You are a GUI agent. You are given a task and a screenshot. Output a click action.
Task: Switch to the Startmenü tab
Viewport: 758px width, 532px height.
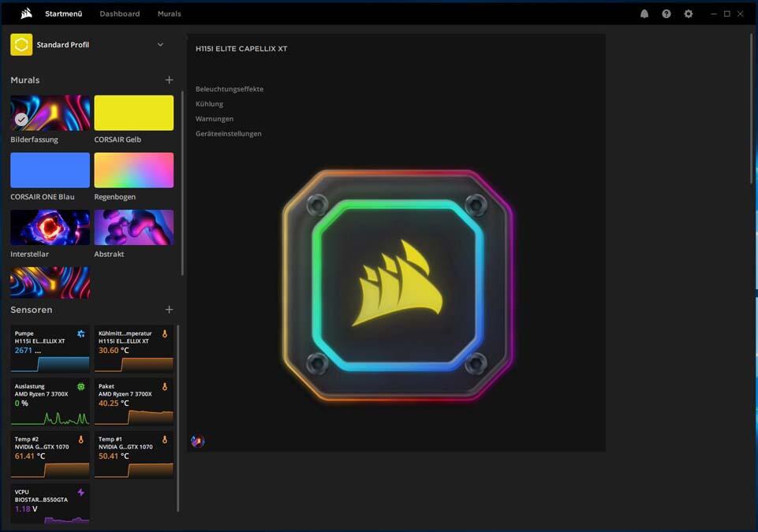click(x=63, y=14)
